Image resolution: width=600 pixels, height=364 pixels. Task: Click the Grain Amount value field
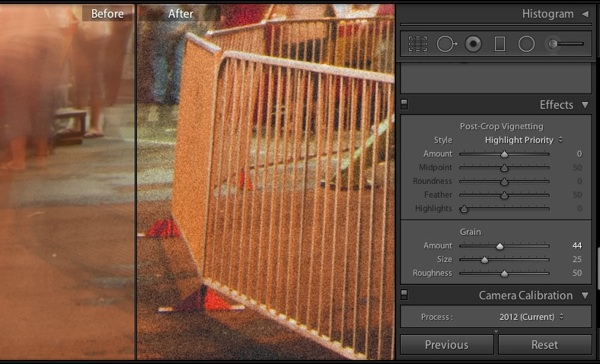point(577,246)
